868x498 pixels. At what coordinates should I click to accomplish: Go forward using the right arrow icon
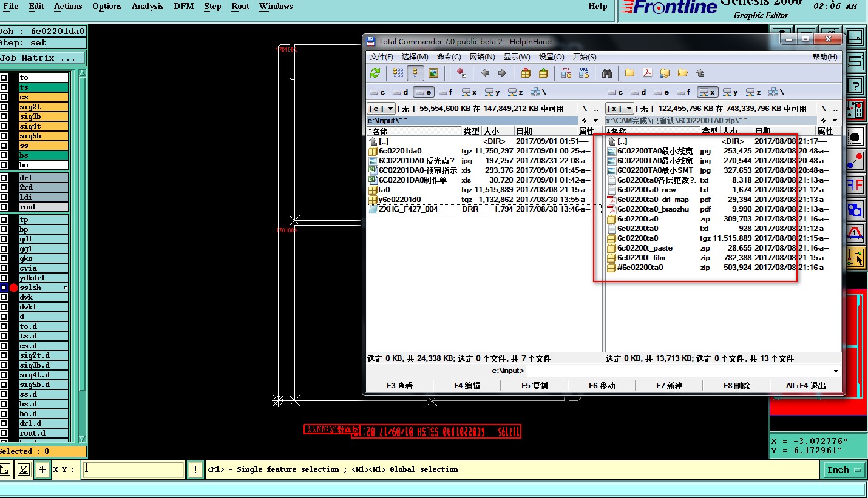pos(502,73)
